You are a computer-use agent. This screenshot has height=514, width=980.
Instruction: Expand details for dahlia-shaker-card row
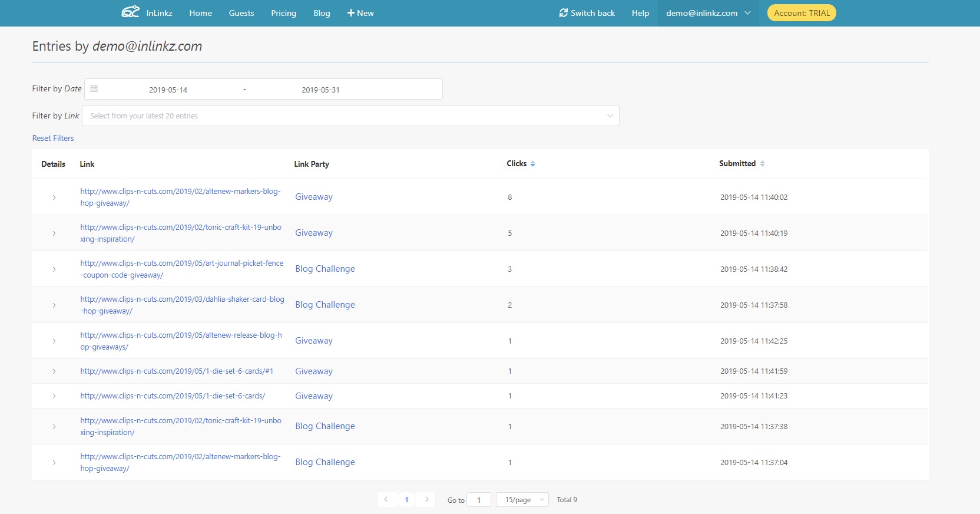(x=54, y=305)
